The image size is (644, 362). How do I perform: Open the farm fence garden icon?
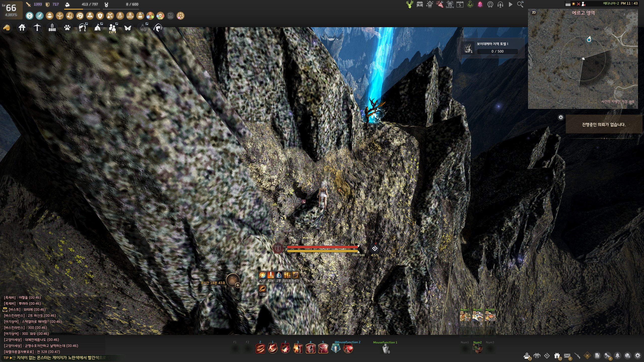tap(52, 27)
